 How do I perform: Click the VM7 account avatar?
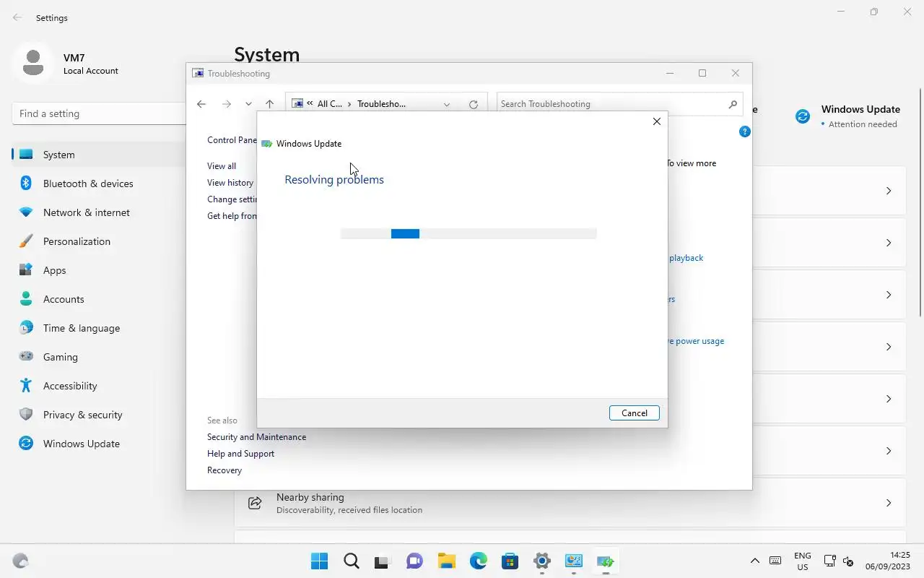pyautogui.click(x=32, y=63)
